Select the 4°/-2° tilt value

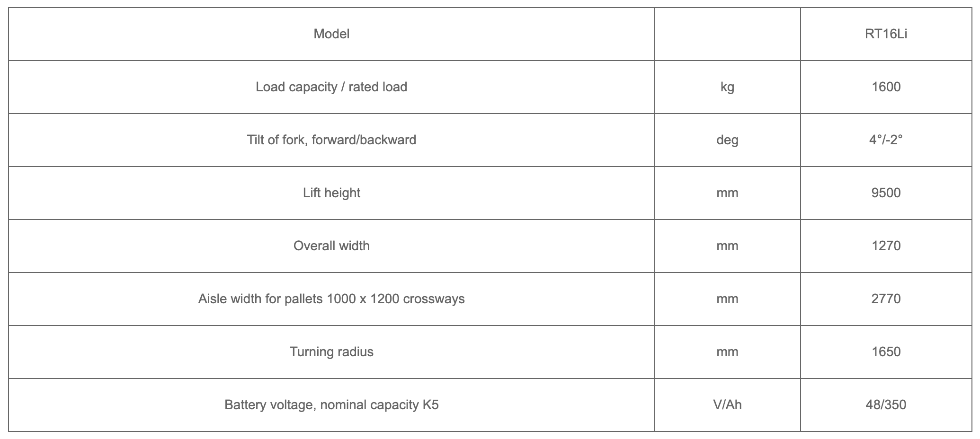[886, 140]
